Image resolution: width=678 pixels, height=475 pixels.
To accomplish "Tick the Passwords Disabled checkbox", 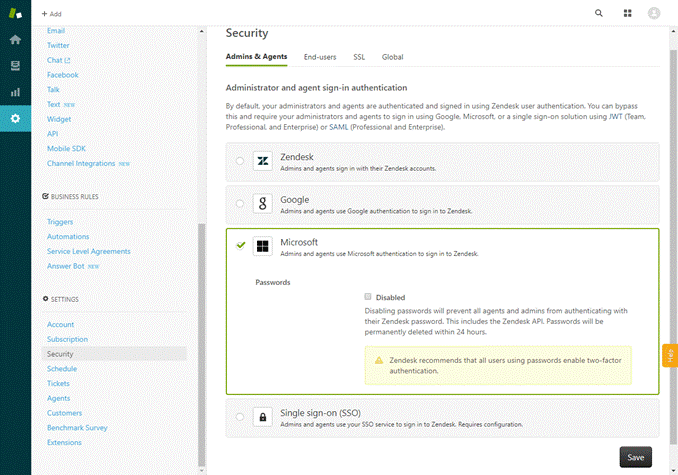I will click(368, 296).
